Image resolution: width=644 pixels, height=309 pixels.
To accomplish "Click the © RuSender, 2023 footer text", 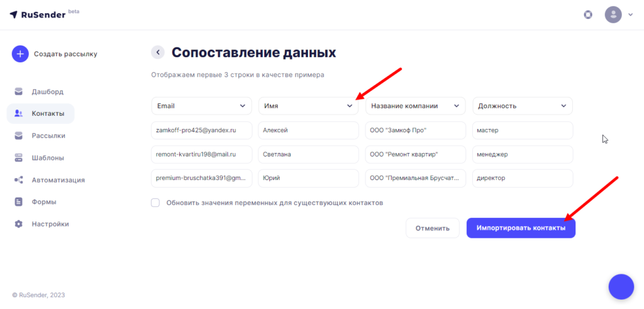I will [x=38, y=295].
